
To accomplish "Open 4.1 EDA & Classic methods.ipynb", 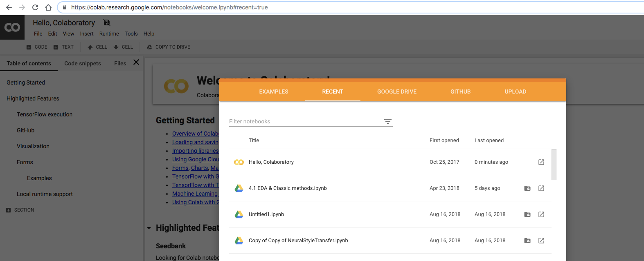I will pyautogui.click(x=288, y=188).
